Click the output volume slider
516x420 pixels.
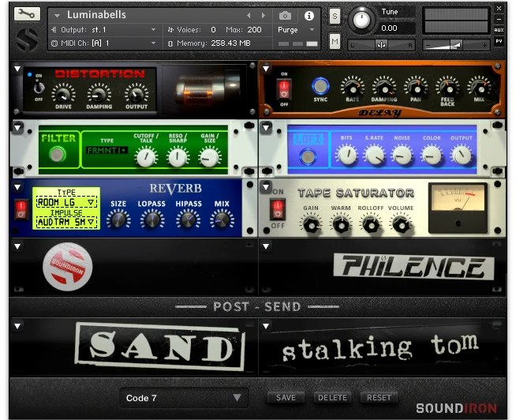point(457,45)
